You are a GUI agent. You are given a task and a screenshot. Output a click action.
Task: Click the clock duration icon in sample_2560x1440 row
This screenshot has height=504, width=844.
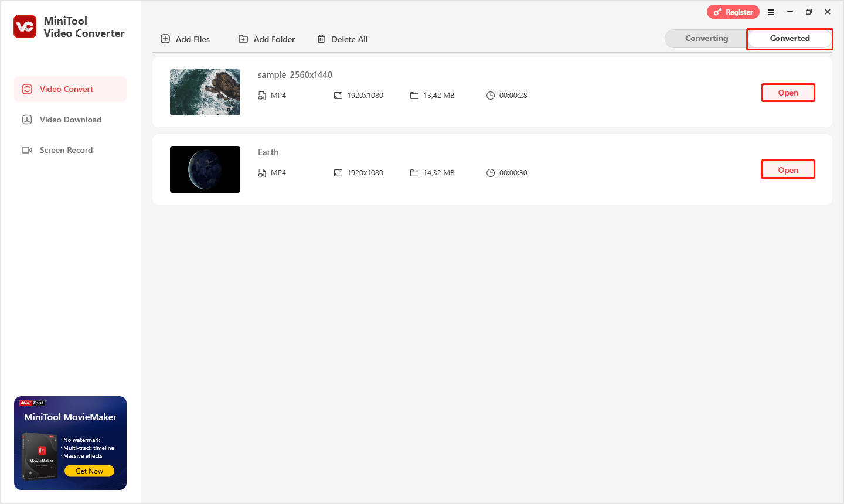click(x=491, y=96)
